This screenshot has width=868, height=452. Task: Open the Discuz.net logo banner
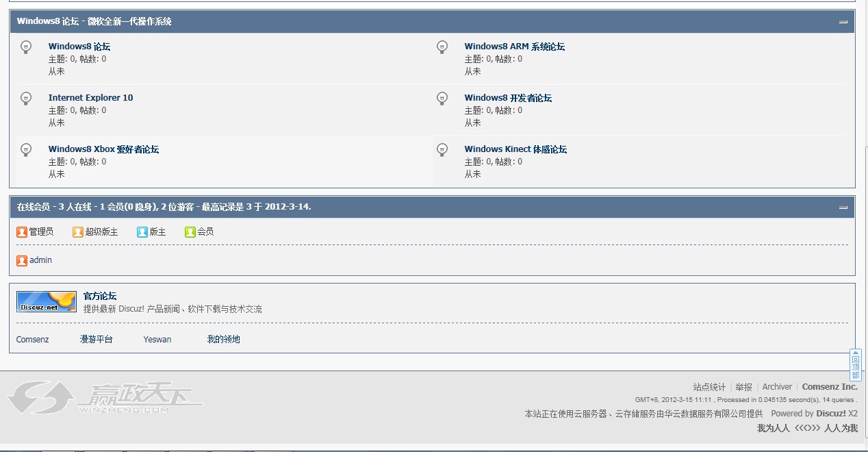[x=47, y=302]
